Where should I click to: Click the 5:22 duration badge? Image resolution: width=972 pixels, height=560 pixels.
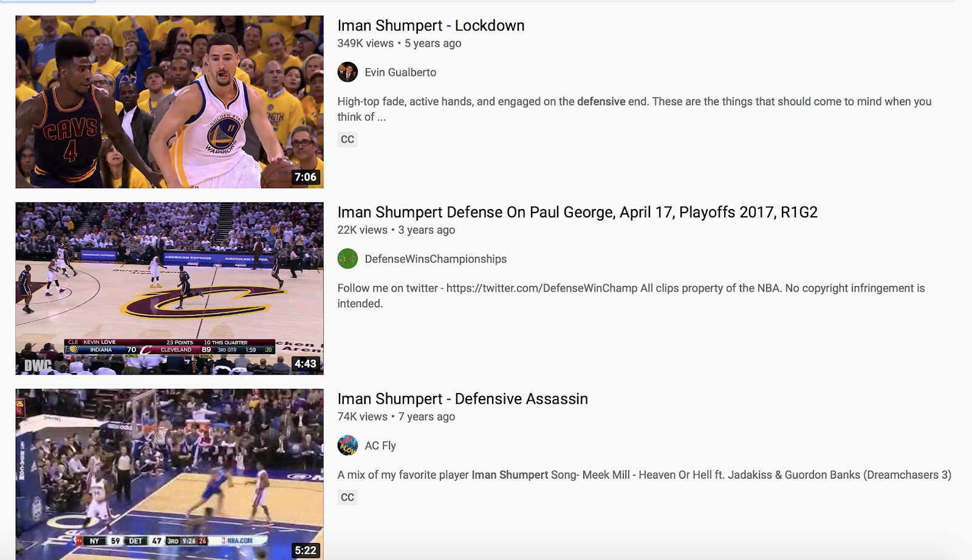point(306,550)
